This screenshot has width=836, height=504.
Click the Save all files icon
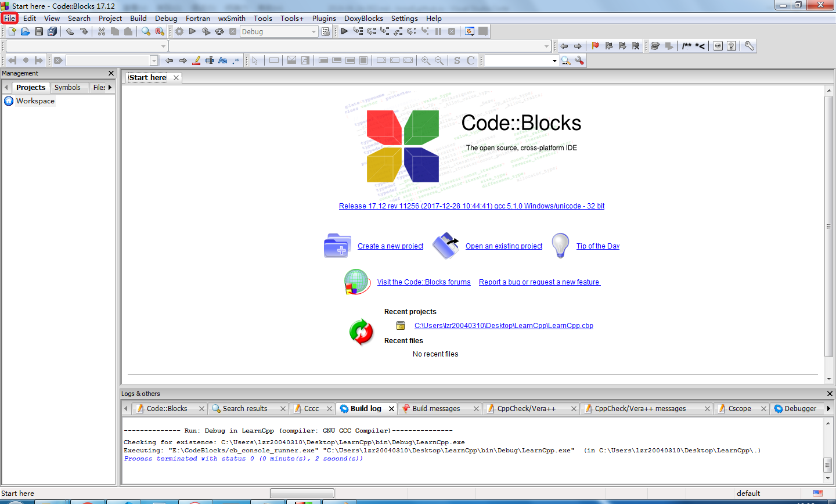tap(52, 31)
